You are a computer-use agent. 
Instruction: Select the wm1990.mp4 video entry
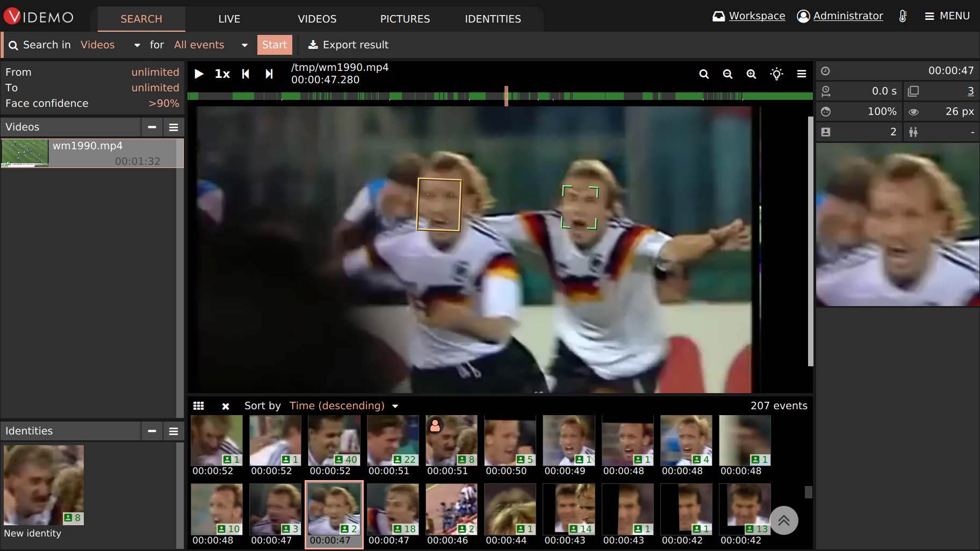pos(92,153)
